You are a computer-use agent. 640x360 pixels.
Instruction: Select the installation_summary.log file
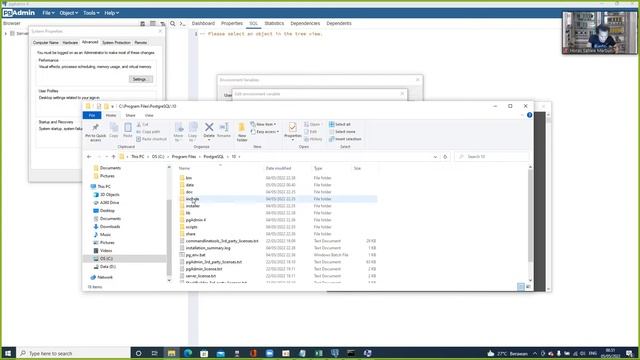208,248
